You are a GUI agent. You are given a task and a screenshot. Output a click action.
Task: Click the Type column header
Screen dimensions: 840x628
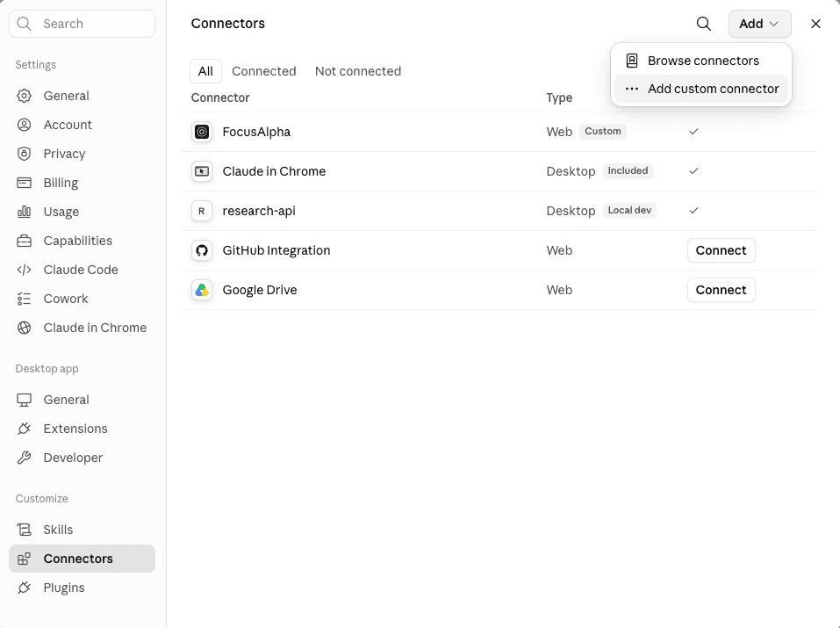(559, 97)
